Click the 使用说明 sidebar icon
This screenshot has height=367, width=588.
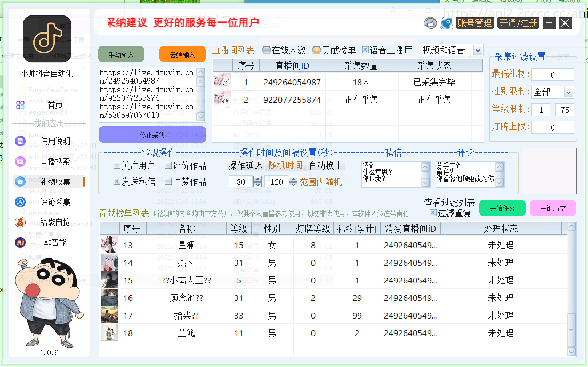20,141
